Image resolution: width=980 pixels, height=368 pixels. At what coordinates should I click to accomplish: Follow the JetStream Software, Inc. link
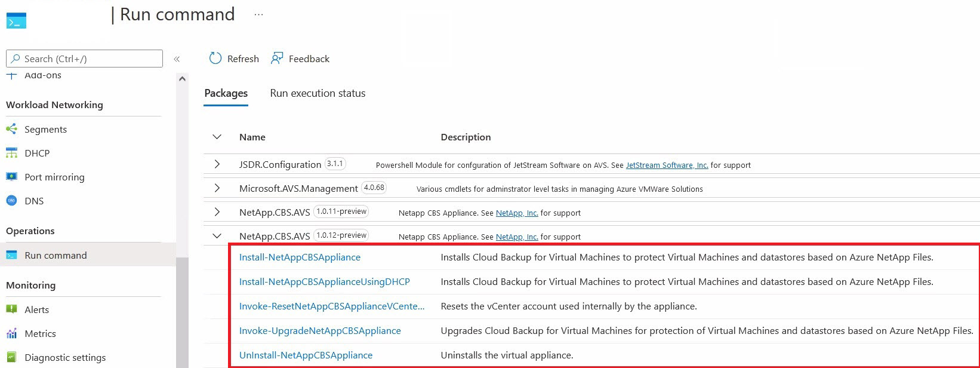point(667,165)
